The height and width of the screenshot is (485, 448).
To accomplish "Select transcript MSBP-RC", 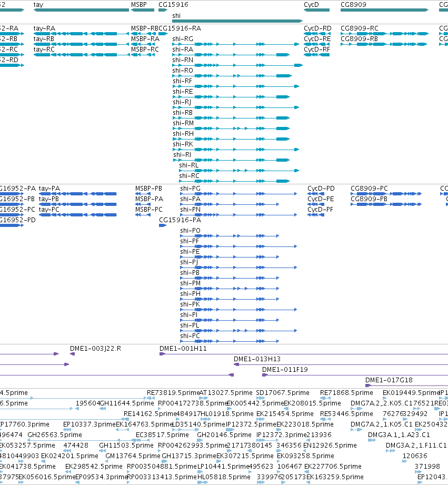I will pos(145,50).
